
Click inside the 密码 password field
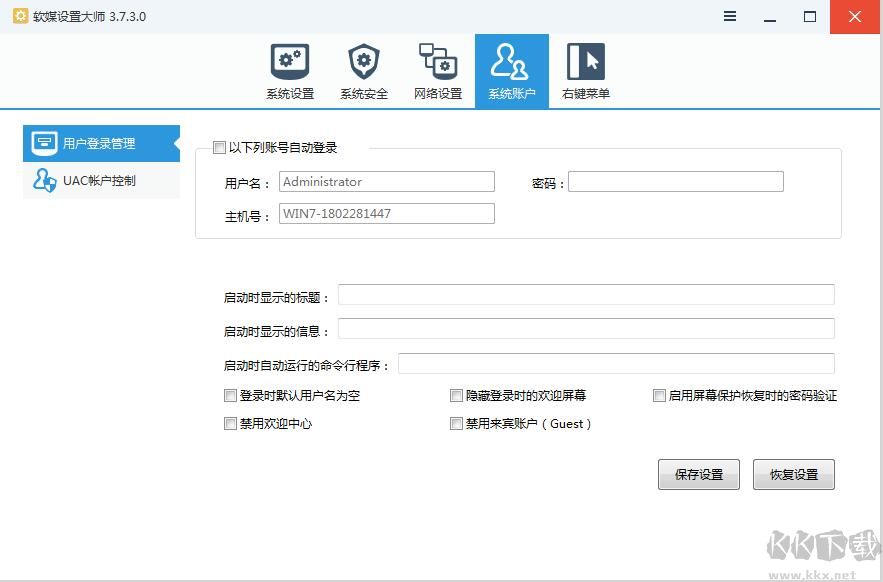[x=676, y=181]
